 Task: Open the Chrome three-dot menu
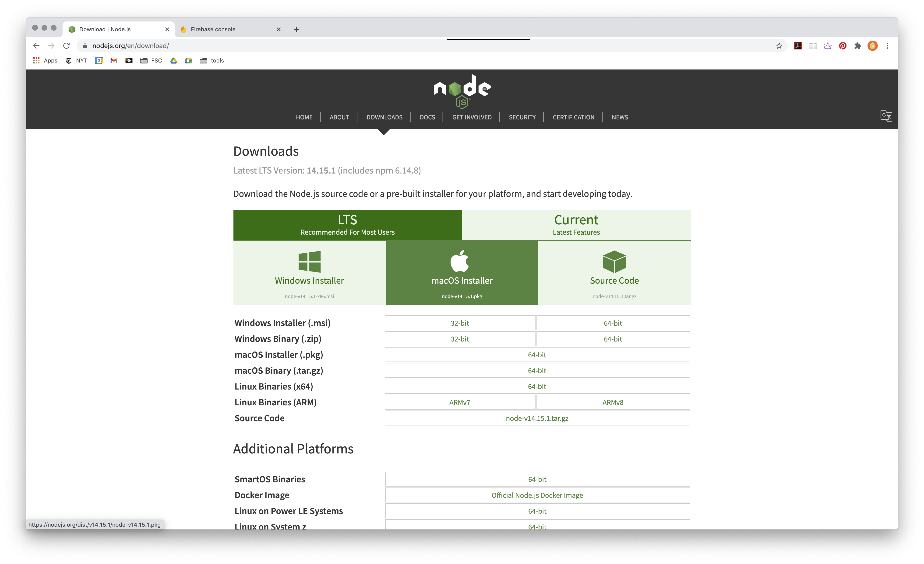(888, 46)
